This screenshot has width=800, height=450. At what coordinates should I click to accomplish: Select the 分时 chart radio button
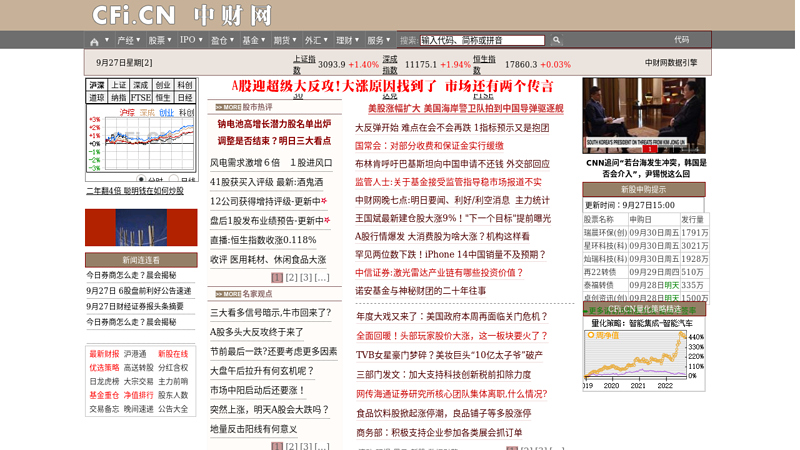tap(141, 179)
